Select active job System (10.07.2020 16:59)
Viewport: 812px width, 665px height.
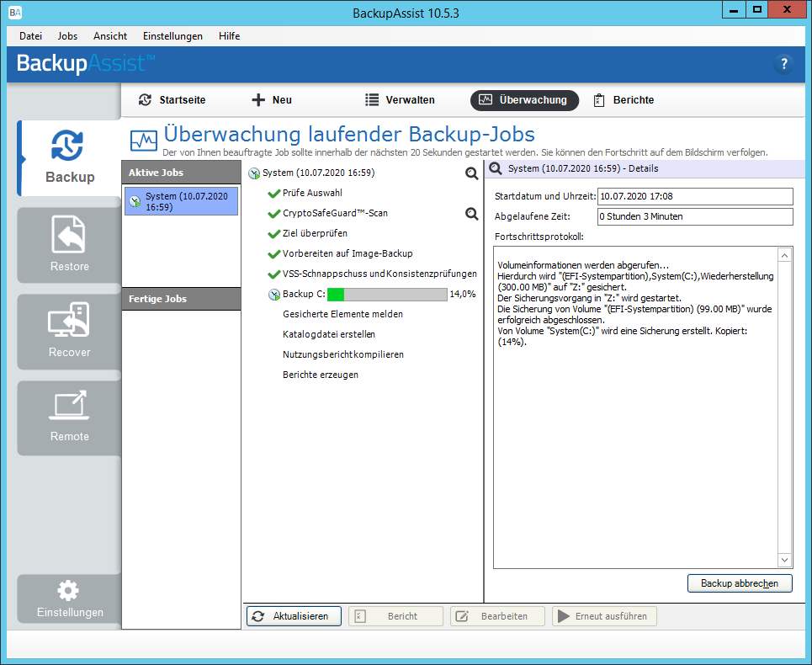(181, 201)
